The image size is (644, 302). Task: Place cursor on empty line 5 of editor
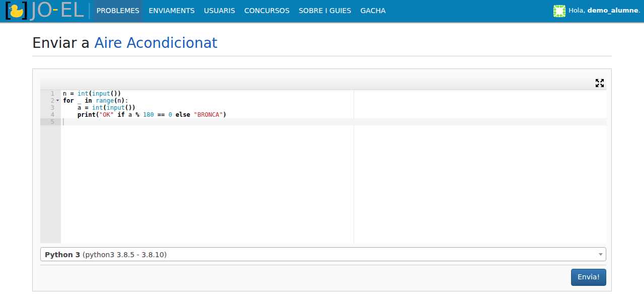point(334,122)
